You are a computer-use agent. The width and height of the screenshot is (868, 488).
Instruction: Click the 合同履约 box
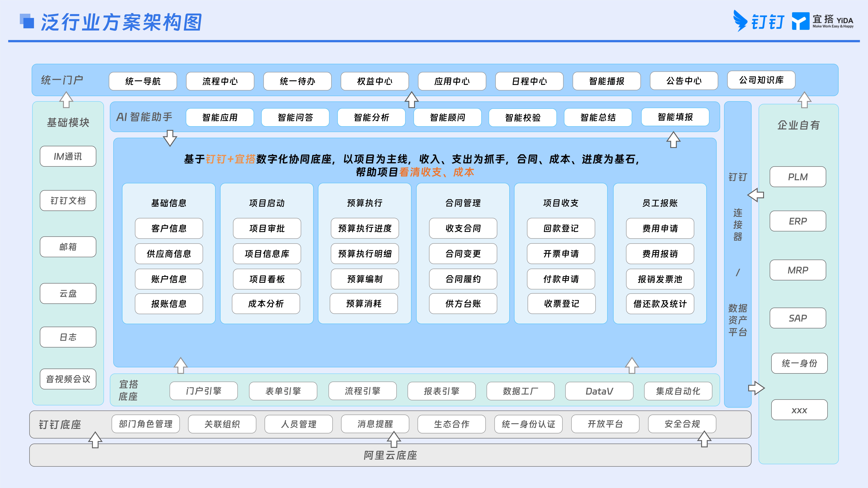(x=463, y=279)
